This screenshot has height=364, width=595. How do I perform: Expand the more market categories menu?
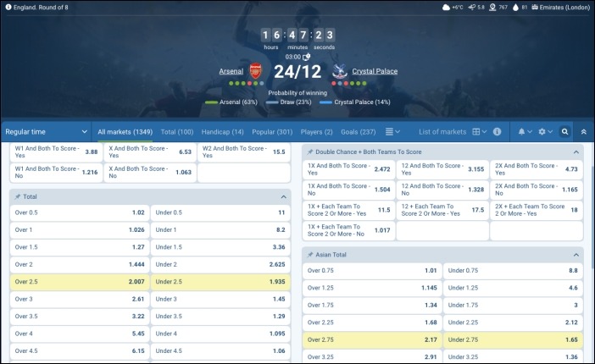(392, 132)
